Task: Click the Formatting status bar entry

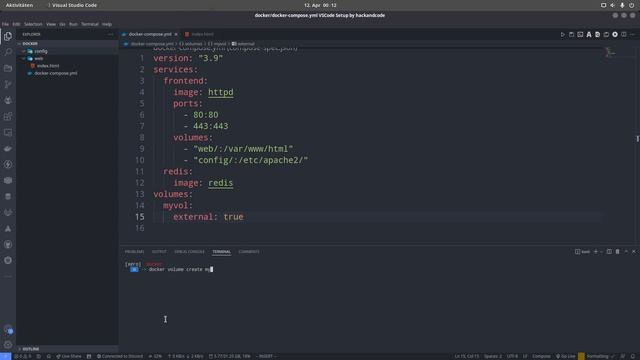Action: pos(600,356)
